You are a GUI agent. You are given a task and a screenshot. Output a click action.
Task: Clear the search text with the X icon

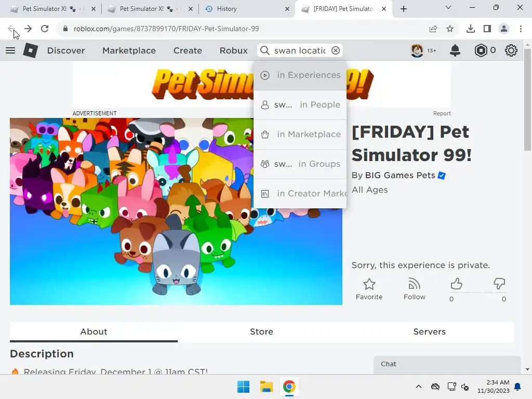[x=336, y=50]
